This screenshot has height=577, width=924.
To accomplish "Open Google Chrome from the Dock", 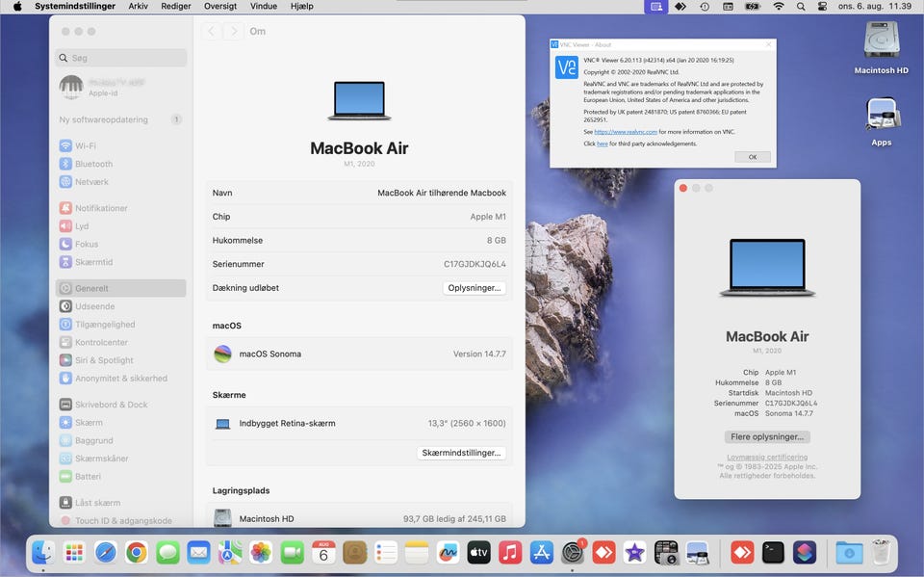I will coord(137,552).
